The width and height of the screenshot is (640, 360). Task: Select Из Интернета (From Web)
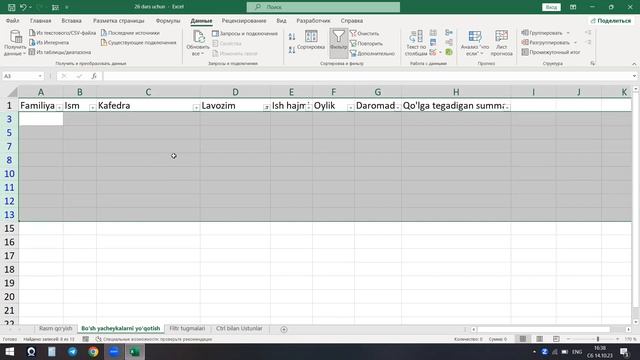click(x=49, y=42)
